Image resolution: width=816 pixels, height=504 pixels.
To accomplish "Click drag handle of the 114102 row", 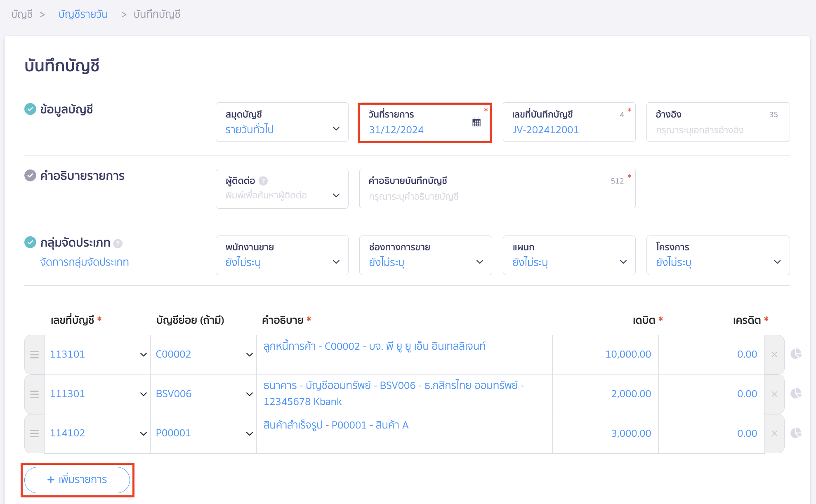I will pyautogui.click(x=35, y=433).
